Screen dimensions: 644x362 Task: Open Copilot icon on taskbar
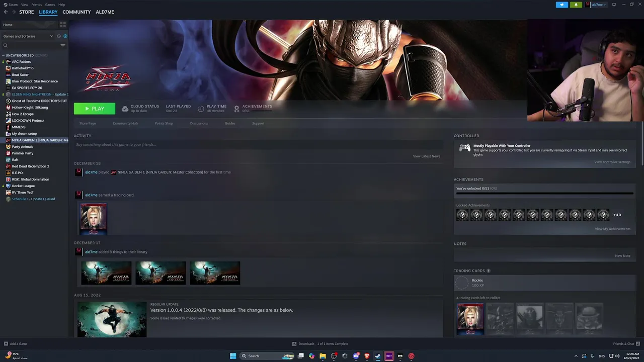tap(311, 356)
